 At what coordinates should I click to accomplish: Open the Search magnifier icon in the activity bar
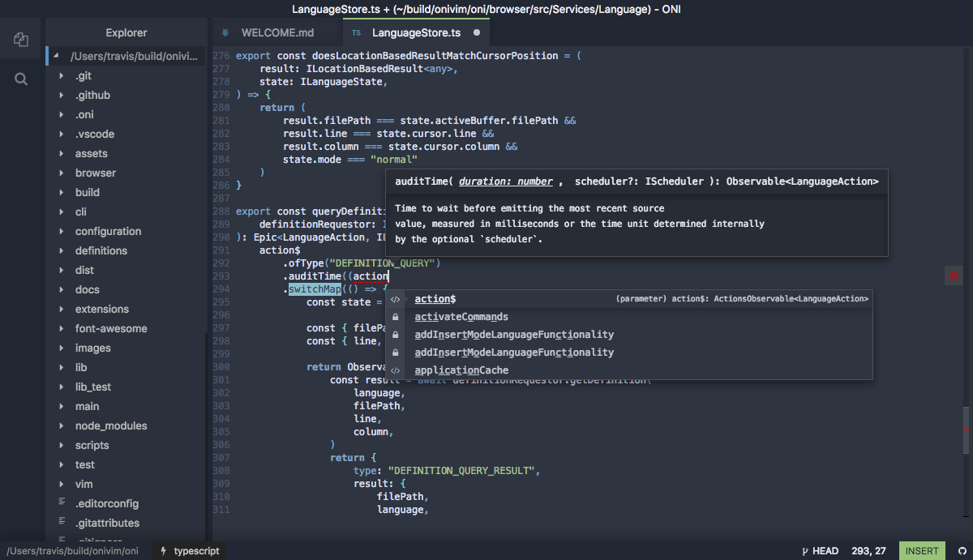pos(21,79)
